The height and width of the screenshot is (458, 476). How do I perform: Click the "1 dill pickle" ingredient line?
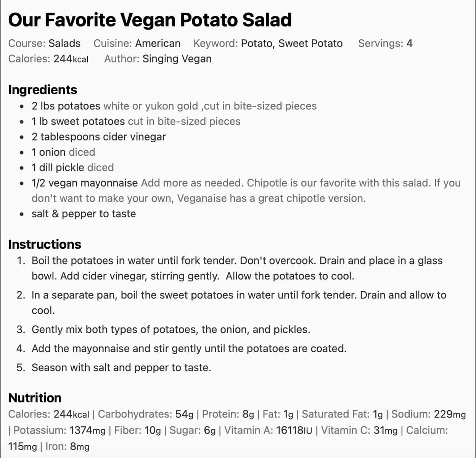tap(72, 168)
